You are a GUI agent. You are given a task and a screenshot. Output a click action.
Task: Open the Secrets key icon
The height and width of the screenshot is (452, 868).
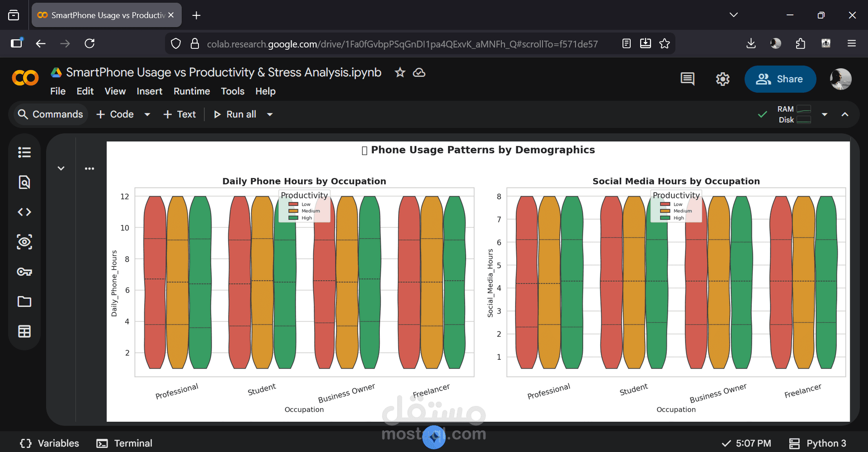click(x=24, y=272)
